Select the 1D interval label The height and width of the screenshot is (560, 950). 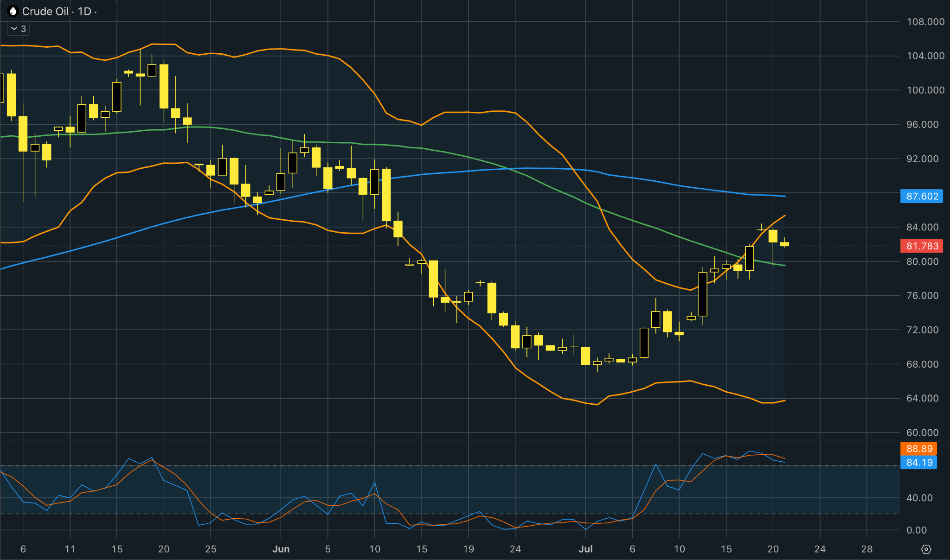[84, 11]
